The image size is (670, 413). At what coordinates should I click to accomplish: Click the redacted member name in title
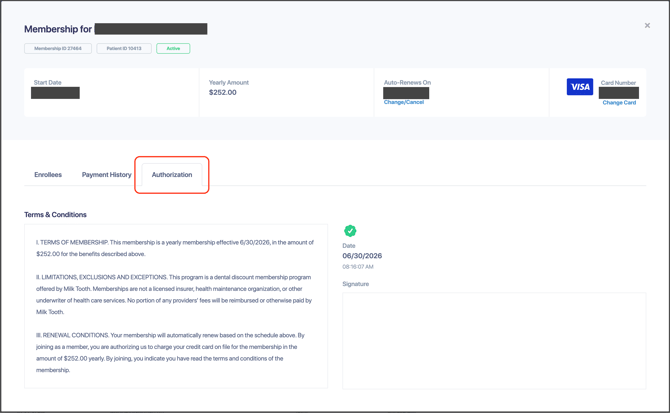pos(151,29)
